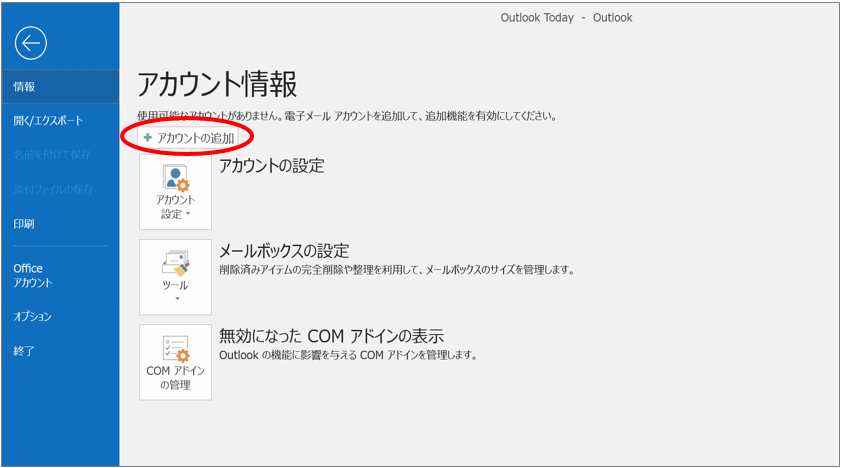Click the COM アドインの管理 button
Viewport: 841px width, 468px height.
pyautogui.click(x=175, y=362)
